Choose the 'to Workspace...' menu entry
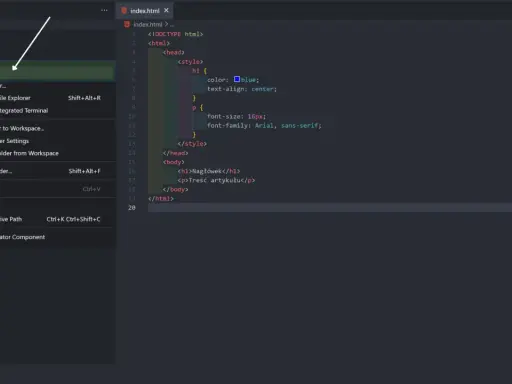This screenshot has width=512, height=384. pos(57,128)
